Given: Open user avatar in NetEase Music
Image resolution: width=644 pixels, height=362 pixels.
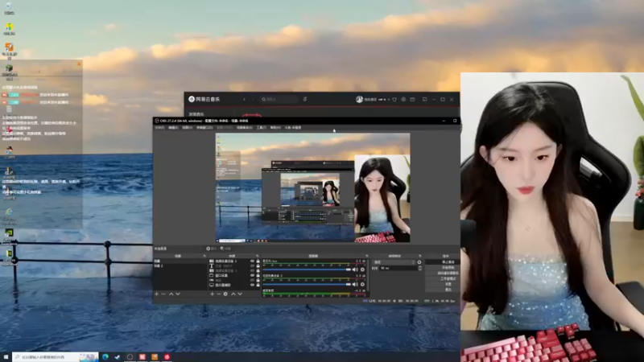Looking at the screenshot, I should point(359,99).
